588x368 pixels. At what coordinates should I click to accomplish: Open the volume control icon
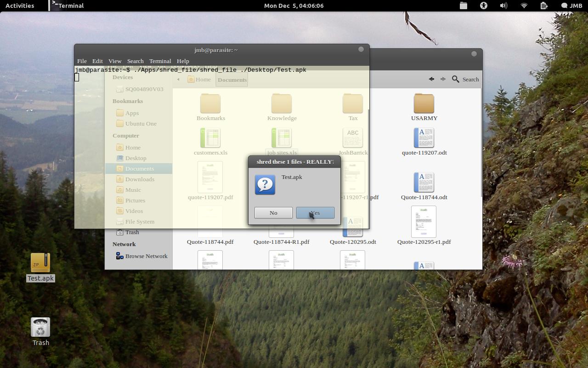point(504,6)
